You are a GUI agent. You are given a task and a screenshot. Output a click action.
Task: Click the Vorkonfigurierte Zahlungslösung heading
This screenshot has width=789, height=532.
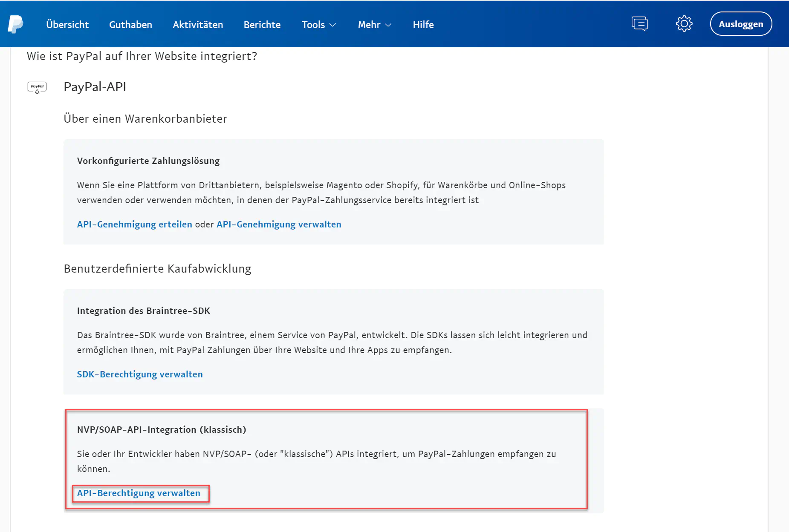[148, 161]
